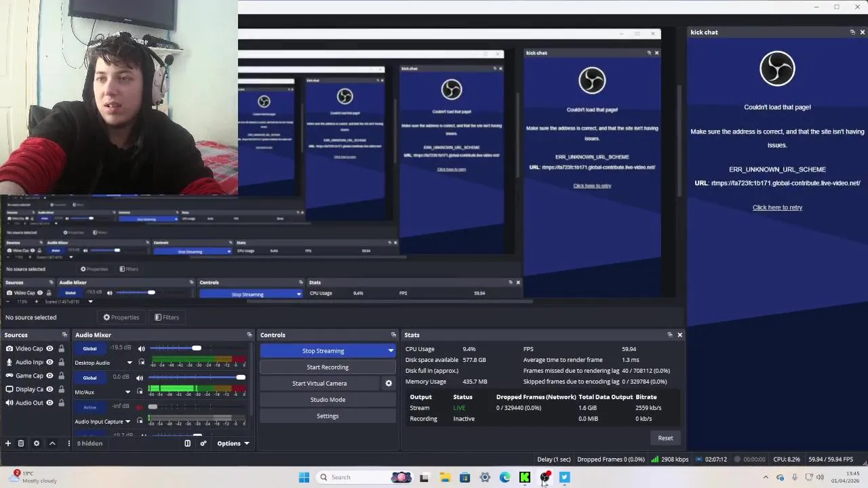Hide the Display Capture source
Screen dimensions: 868x488
tap(50, 389)
